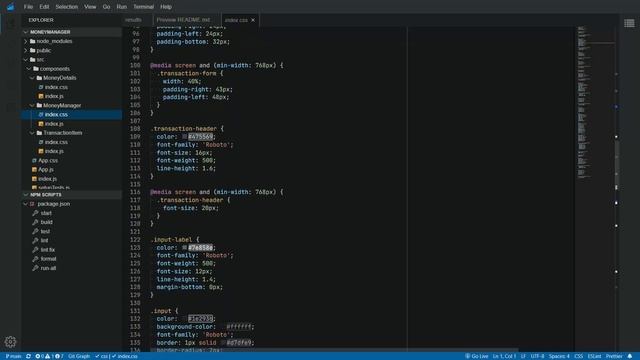
Task: Open the Help menu
Action: [166, 7]
